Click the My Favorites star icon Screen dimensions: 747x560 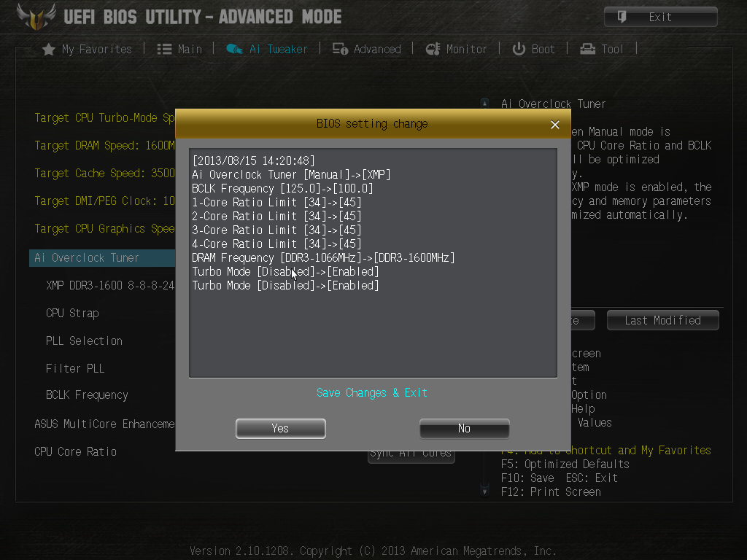point(49,49)
